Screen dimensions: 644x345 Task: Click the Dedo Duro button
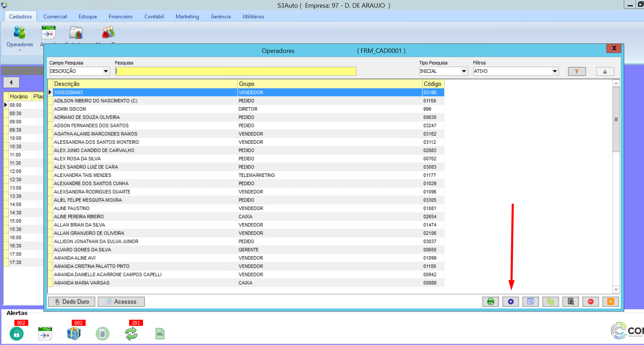[x=72, y=301]
